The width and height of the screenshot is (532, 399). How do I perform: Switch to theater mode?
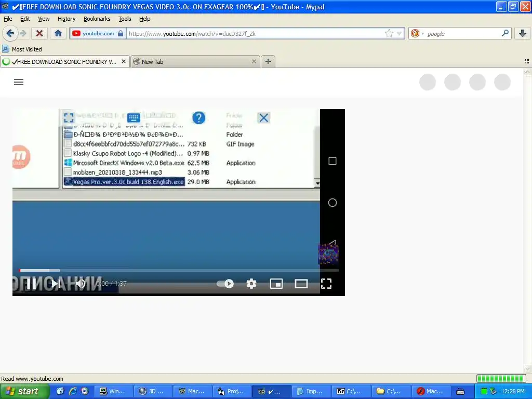point(301,284)
